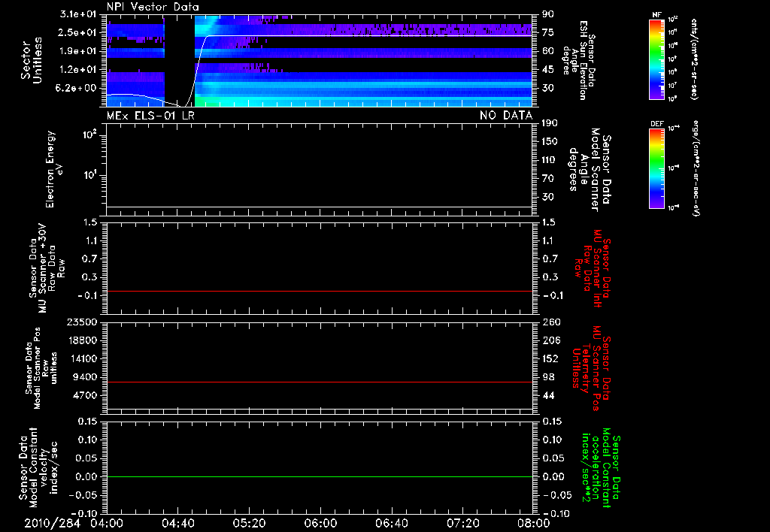
Task: Click the red 'MU Scanner Pos Telemetry' title
Action: tap(591, 368)
